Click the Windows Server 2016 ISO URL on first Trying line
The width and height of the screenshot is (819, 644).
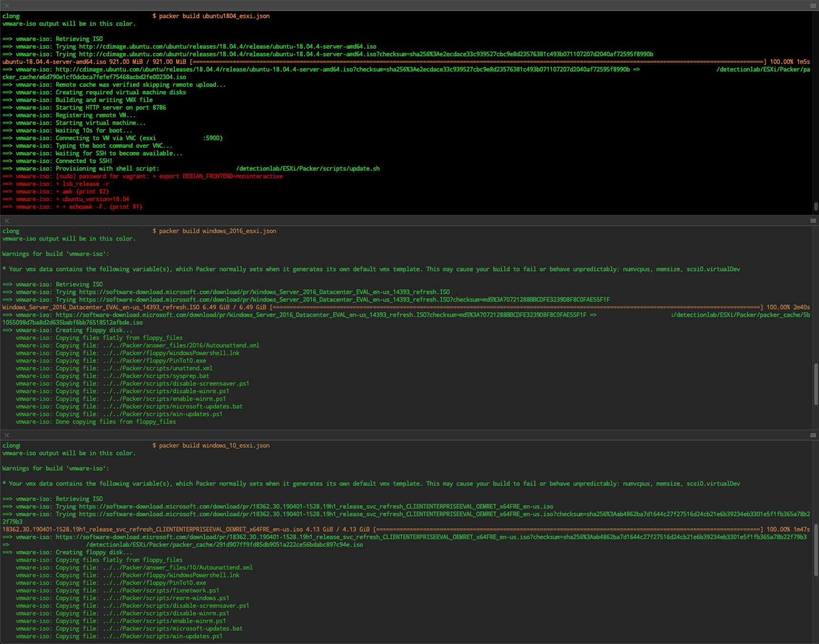tap(264, 292)
